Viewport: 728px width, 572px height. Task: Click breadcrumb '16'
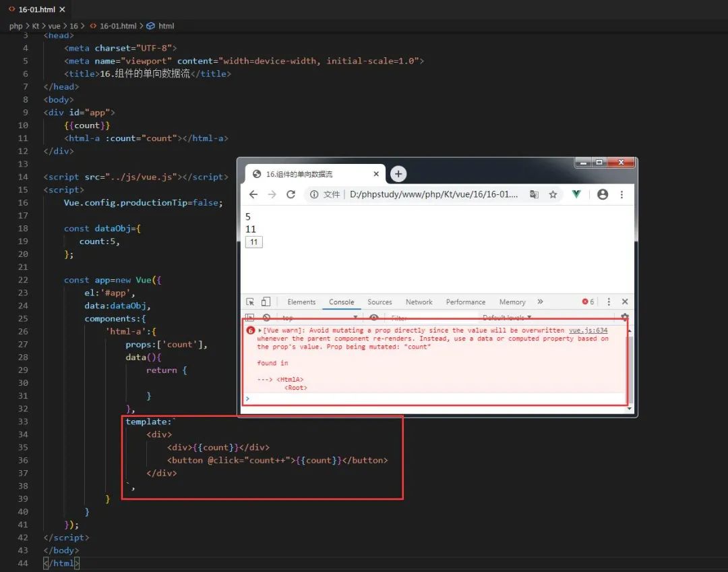(74, 26)
